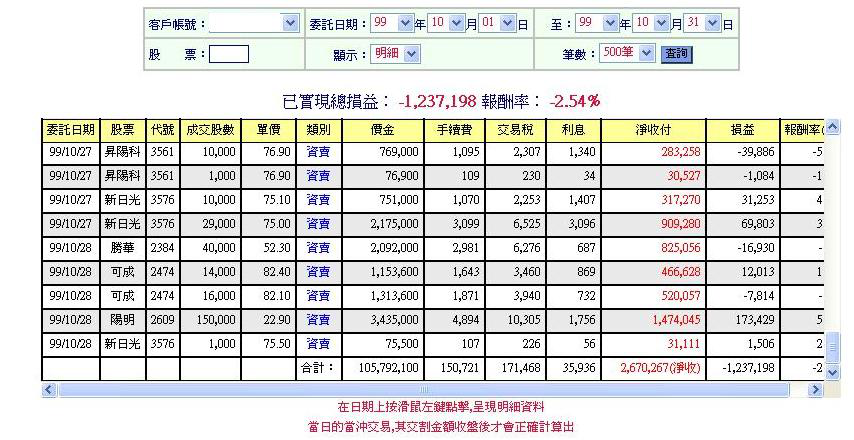Click total 手續費 150,721
The width and height of the screenshot is (854, 440).
(460, 368)
